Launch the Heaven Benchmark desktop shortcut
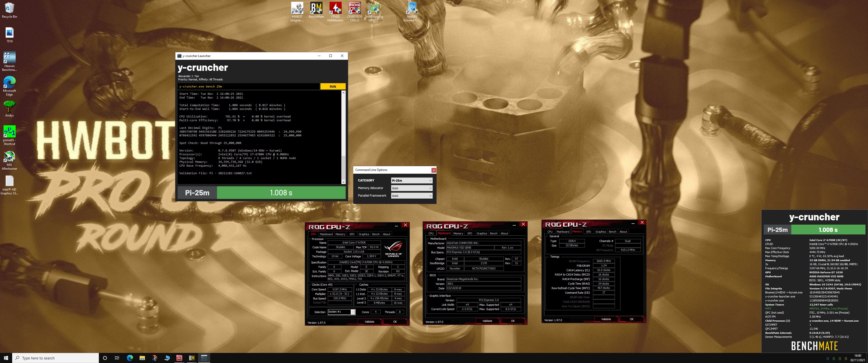868x363 pixels. tap(9, 61)
